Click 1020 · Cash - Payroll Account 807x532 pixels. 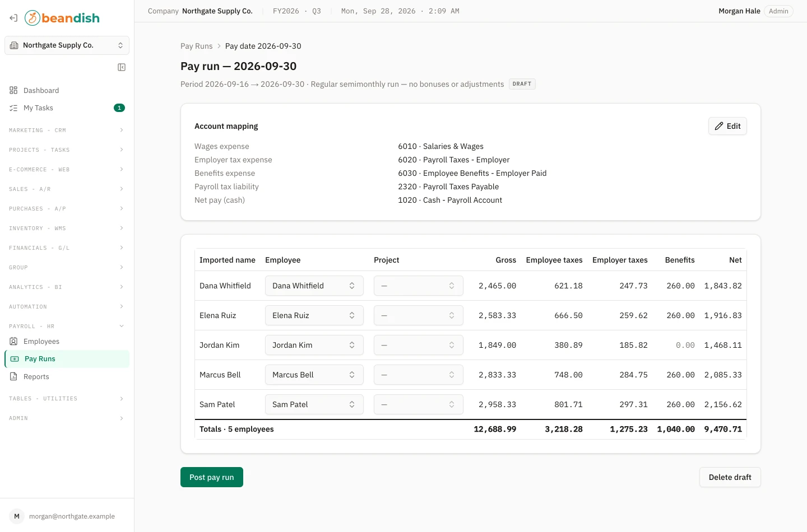(450, 200)
